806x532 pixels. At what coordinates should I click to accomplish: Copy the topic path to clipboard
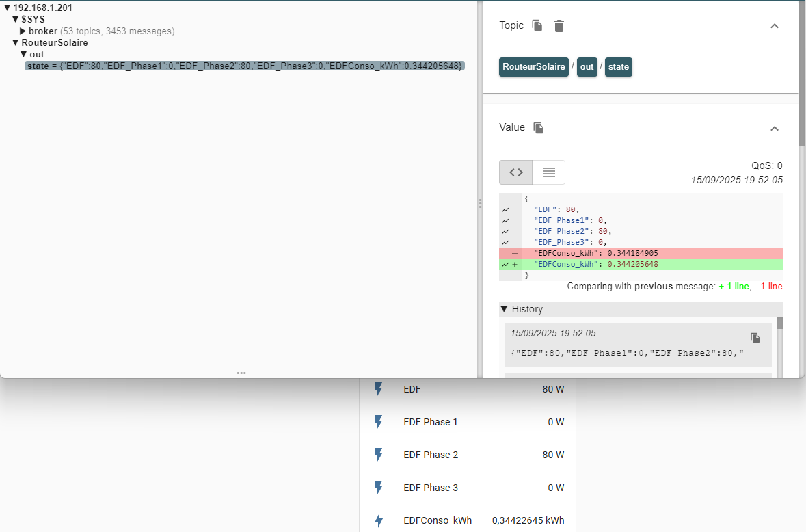[537, 26]
